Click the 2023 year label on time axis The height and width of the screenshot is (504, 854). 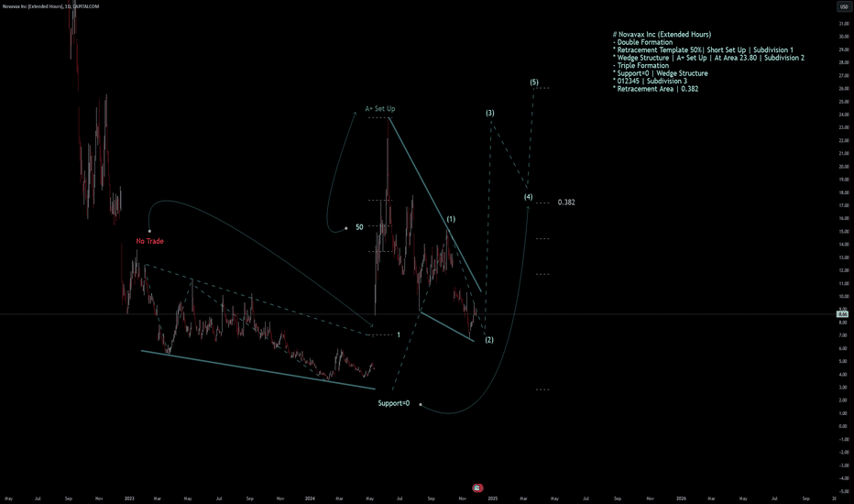pos(129,499)
